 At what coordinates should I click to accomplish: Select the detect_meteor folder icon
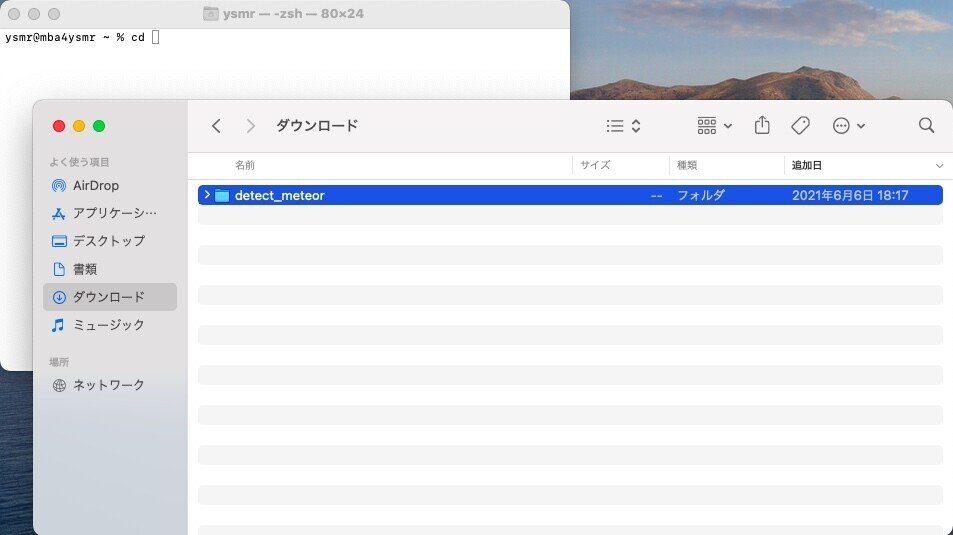coord(222,195)
